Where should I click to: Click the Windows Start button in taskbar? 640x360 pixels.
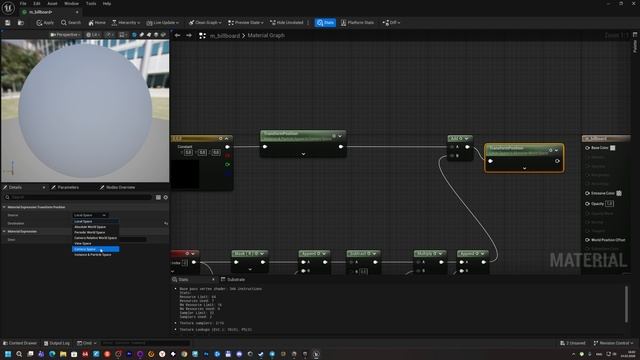coord(8,354)
